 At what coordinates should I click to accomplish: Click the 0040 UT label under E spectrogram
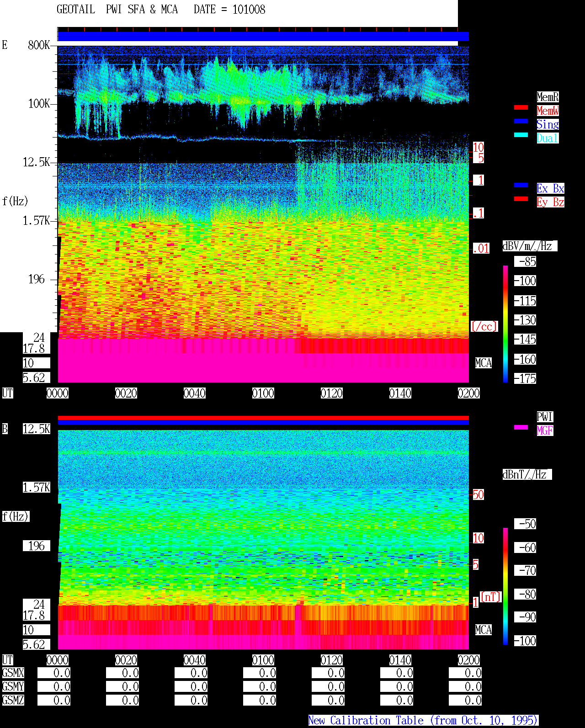pos(195,393)
